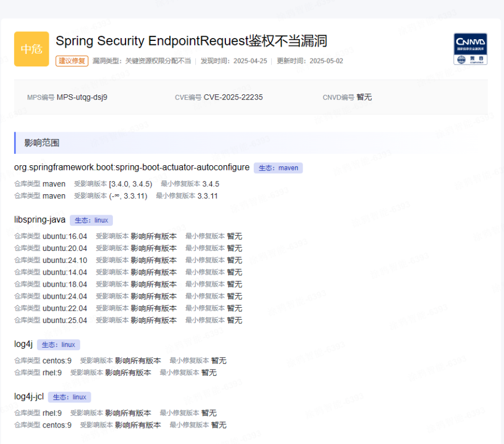This screenshot has height=444, width=504.
Task: Click the 生态:linux badge beside log4j-jcl
Action: (69, 396)
